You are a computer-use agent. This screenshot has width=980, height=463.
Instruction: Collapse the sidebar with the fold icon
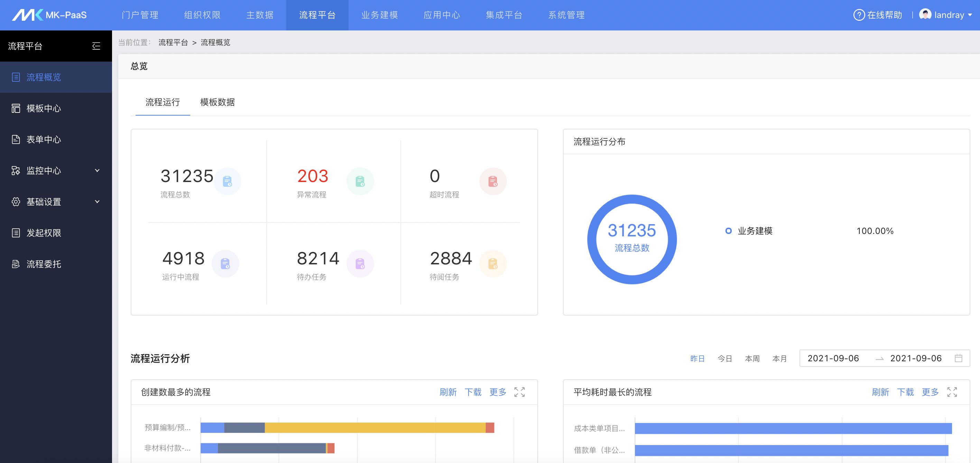pos(96,46)
